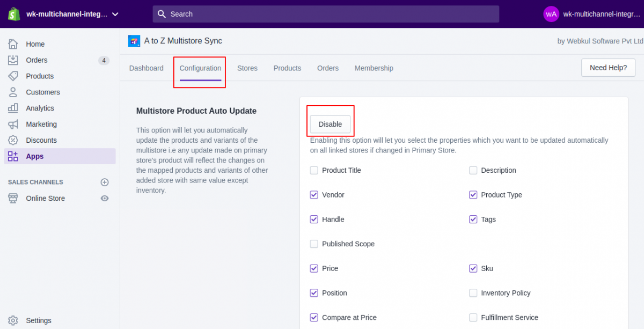Switch to the Stores tab
The width and height of the screenshot is (644, 329).
247,68
